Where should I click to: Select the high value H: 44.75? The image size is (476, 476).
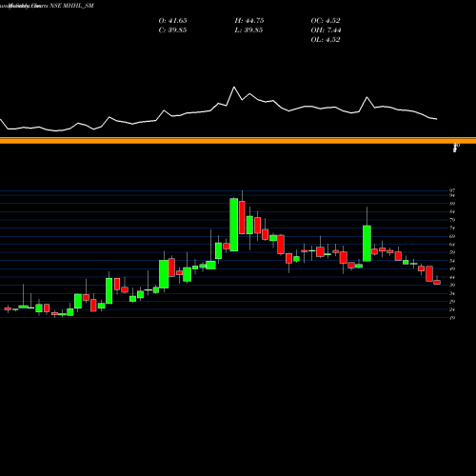tap(249, 21)
